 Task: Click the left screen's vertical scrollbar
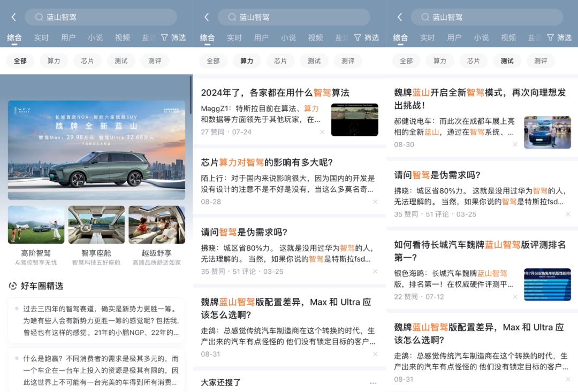191,95
